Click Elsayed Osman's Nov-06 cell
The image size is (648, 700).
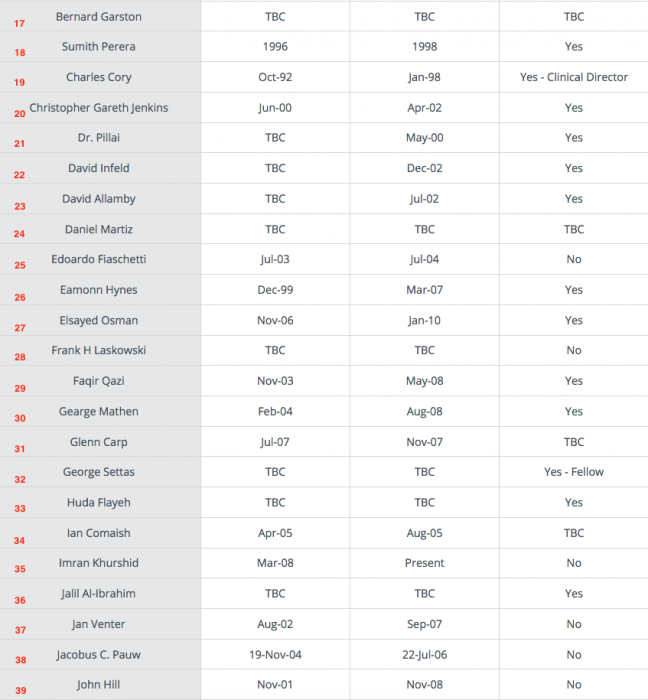pyautogui.click(x=275, y=321)
